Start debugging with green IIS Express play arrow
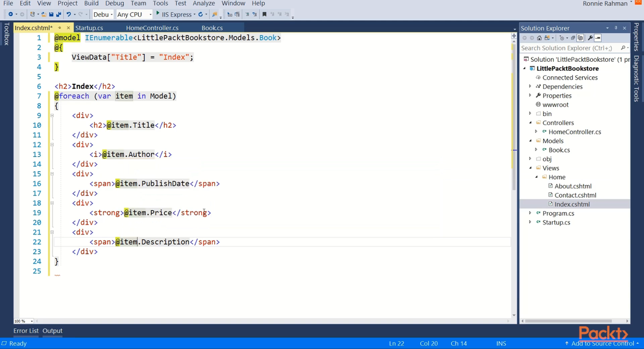 (158, 13)
